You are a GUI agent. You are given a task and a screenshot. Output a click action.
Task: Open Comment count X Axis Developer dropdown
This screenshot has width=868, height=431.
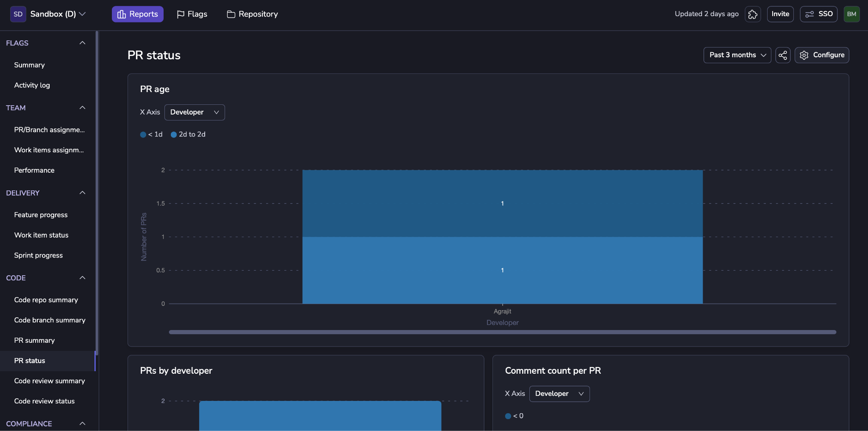559,394
